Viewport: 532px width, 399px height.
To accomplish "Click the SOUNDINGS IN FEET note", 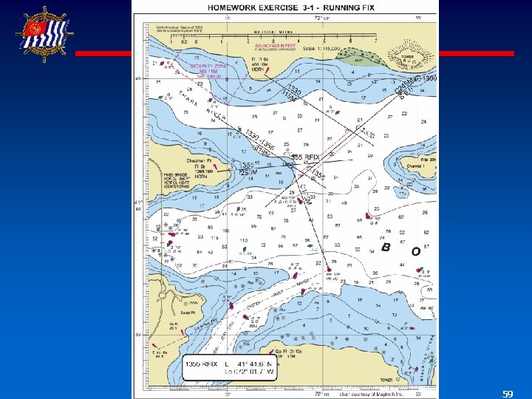I will click(x=275, y=46).
